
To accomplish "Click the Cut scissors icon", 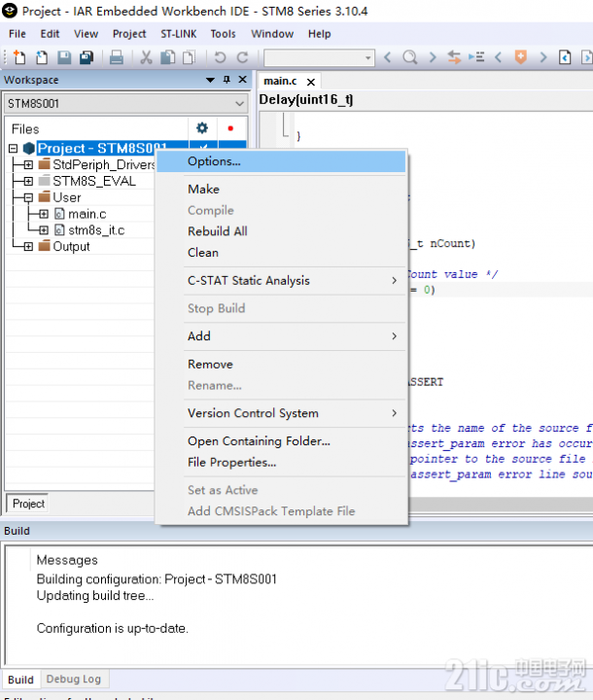I will click(x=146, y=57).
